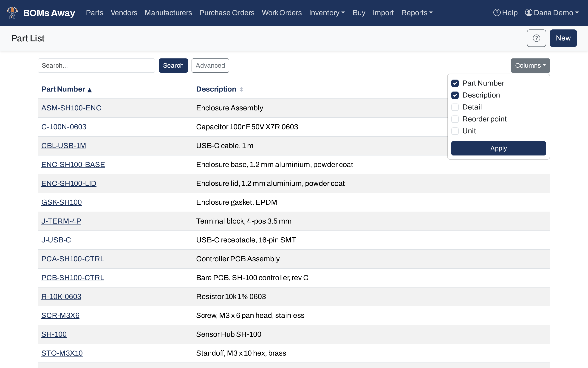Click the Dana Demo user avatar icon
This screenshot has width=588, height=368.
529,12
